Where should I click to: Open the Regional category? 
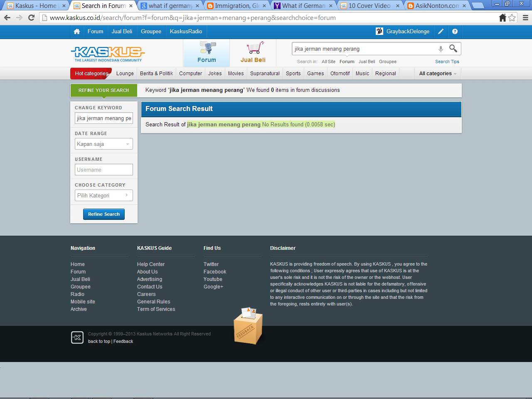(x=386, y=74)
